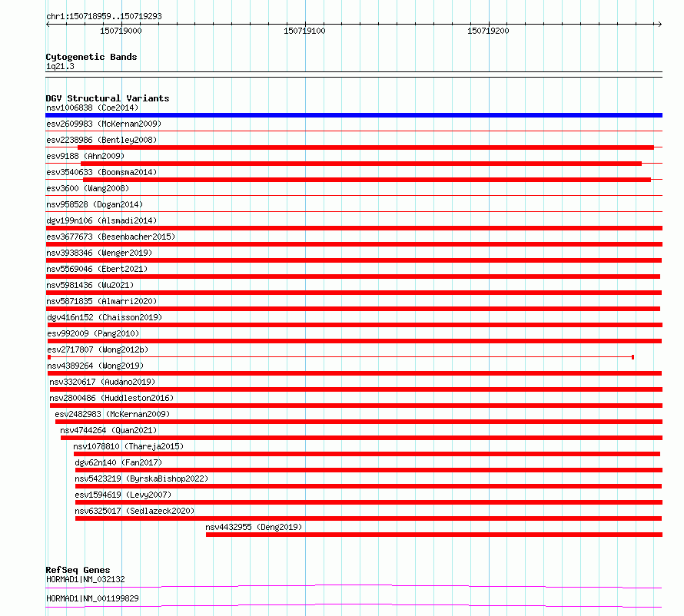
Task: Open variant nsv4389264 (Wong2019)
Action: tap(95, 366)
